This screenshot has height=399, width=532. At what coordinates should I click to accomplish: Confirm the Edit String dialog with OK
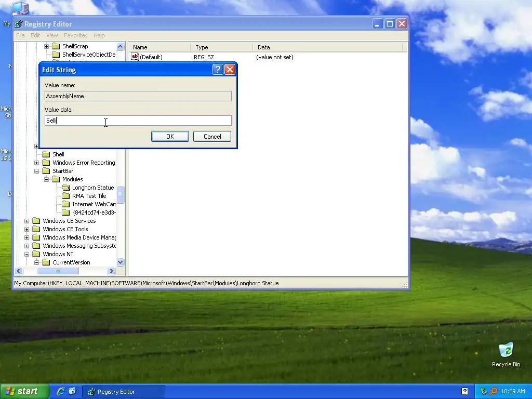(x=170, y=137)
